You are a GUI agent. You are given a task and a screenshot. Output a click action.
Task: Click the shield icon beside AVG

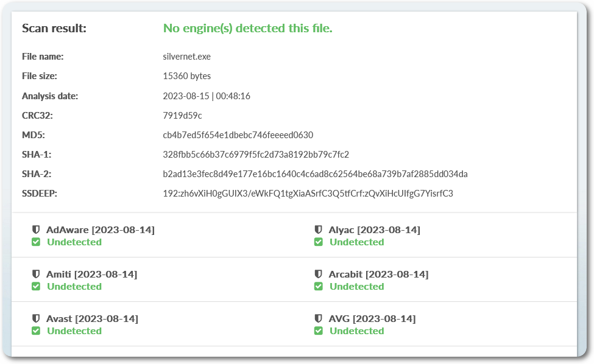(318, 318)
